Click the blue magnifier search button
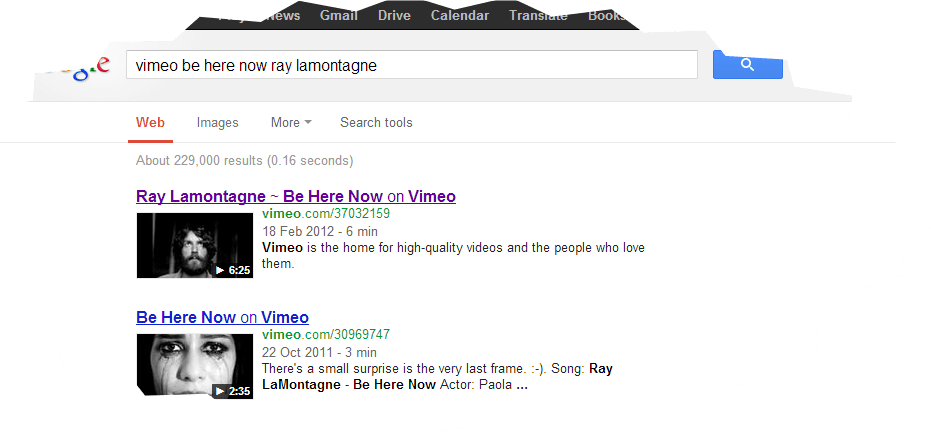The image size is (931, 432). pos(748,65)
